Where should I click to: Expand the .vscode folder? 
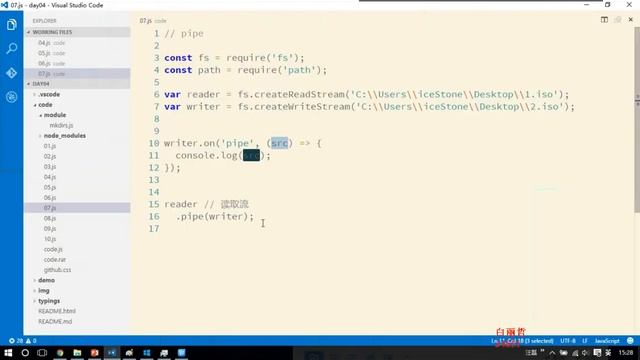tap(77, 94)
